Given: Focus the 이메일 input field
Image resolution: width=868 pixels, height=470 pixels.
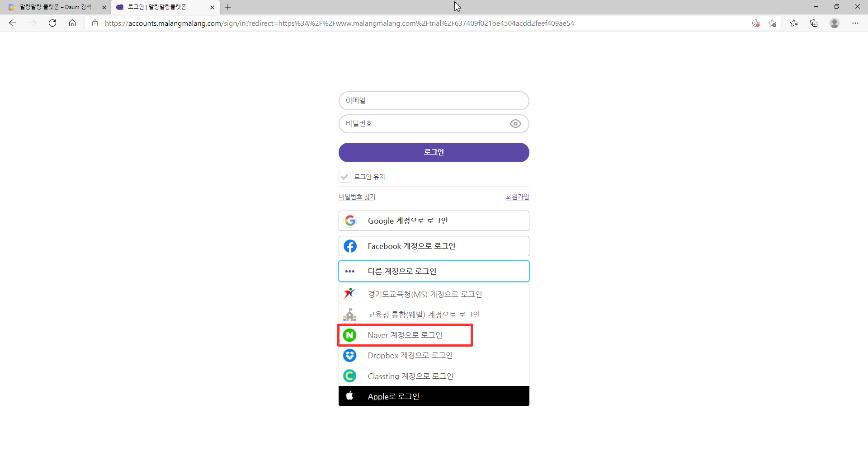Looking at the screenshot, I should pyautogui.click(x=434, y=101).
